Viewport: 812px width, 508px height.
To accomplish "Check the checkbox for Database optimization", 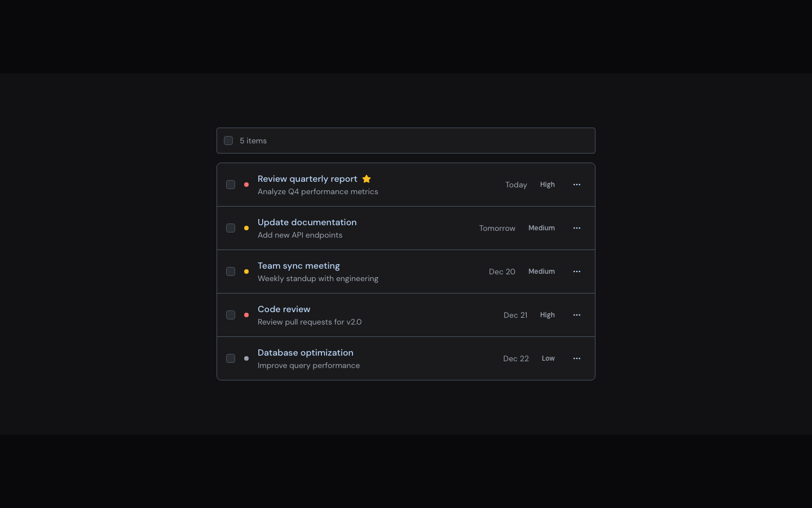I will (231, 358).
